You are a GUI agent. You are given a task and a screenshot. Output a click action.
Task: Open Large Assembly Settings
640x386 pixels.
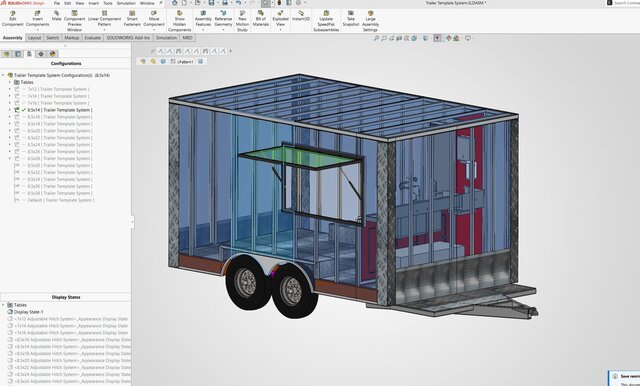point(370,21)
